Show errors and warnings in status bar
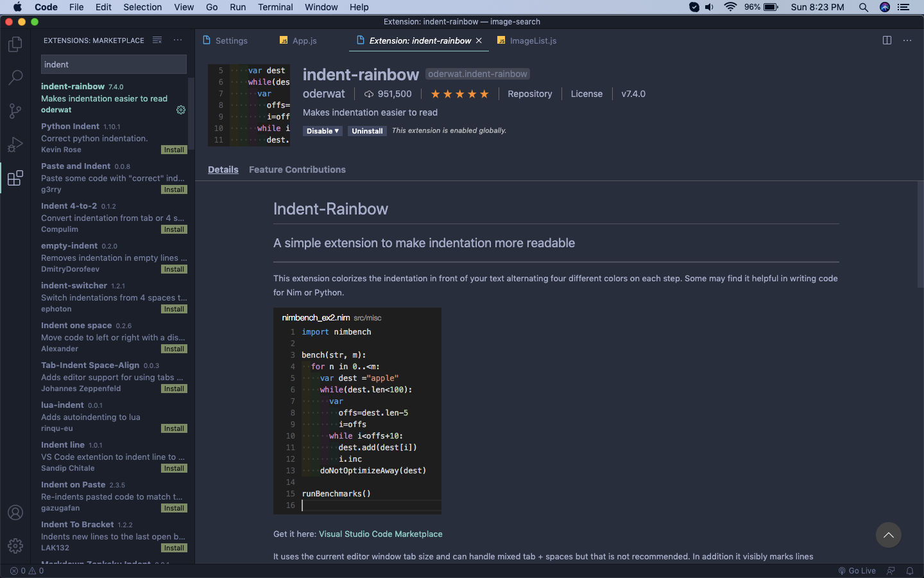 27,570
